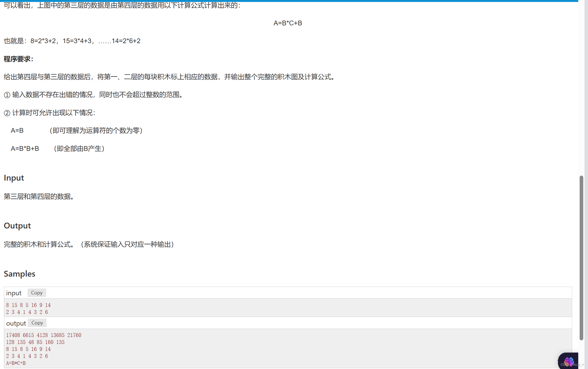Click the Output section heading
The width and height of the screenshot is (588, 369).
17,226
